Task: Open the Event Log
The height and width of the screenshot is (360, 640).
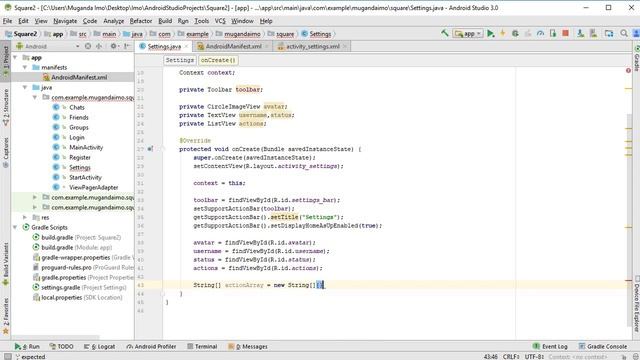Action: click(x=550, y=347)
